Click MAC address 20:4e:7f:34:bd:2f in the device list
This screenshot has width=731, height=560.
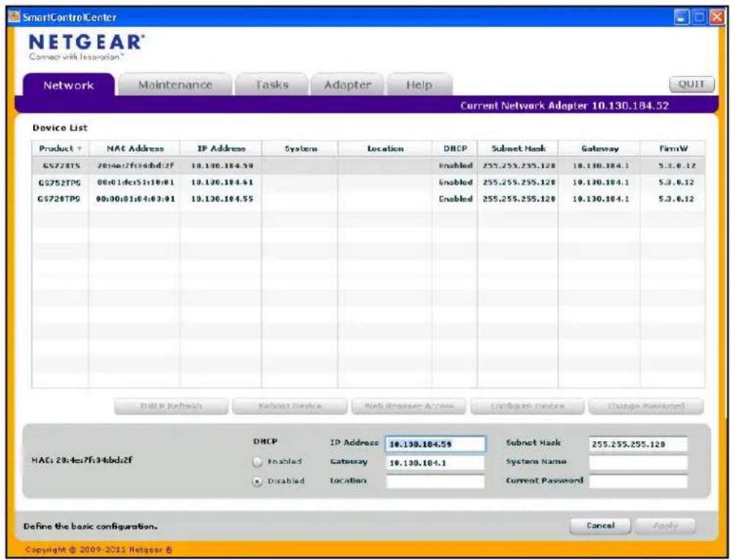pyautogui.click(x=135, y=165)
